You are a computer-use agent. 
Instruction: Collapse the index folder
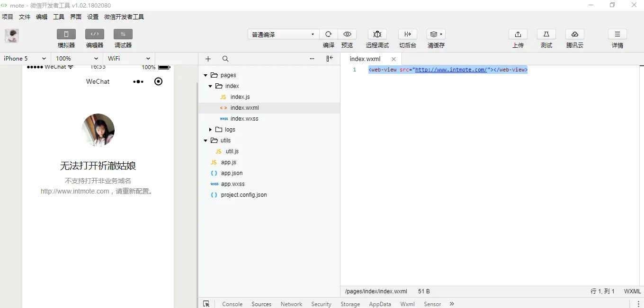(210, 86)
